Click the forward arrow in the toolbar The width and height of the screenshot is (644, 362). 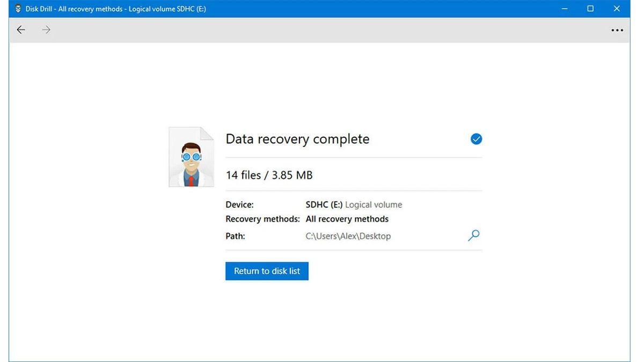[47, 30]
